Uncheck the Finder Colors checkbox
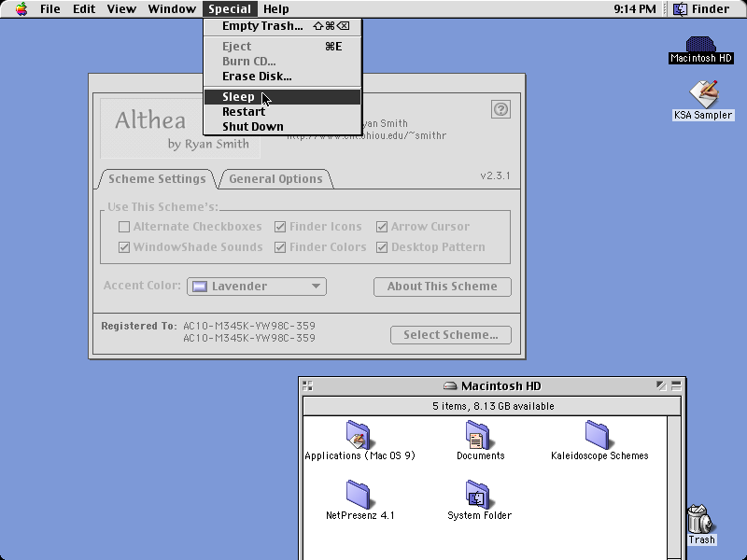Screen dimensions: 747x560 280,247
